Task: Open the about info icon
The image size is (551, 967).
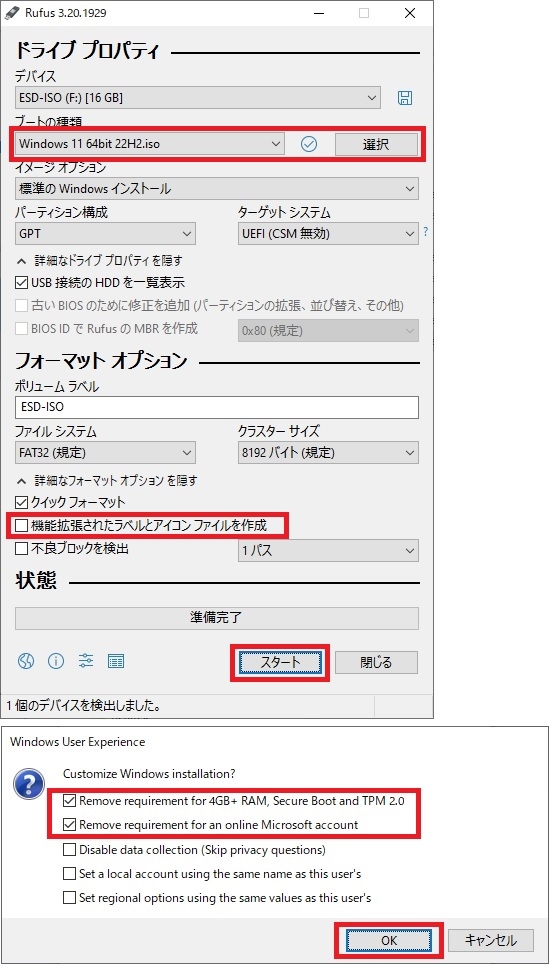Action: tap(56, 661)
